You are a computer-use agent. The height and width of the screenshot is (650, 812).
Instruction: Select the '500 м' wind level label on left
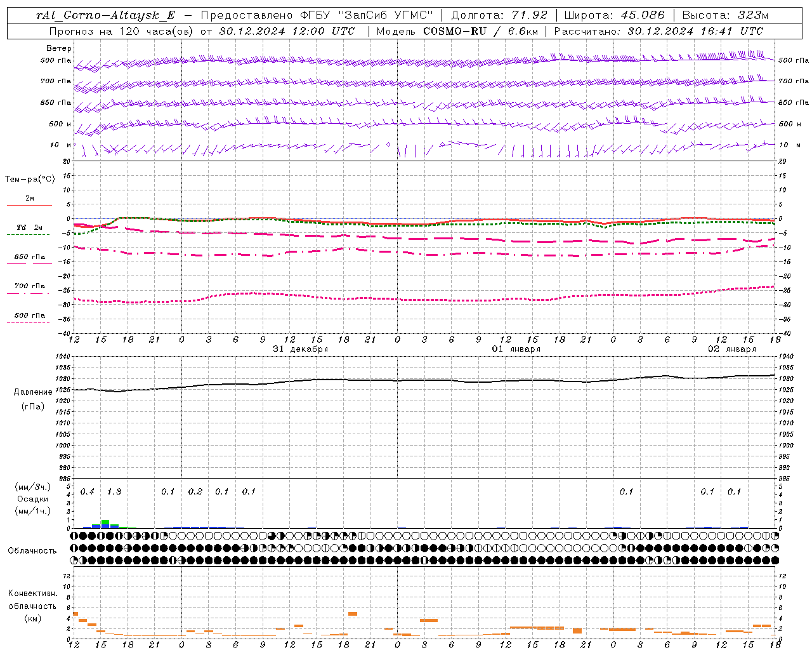pyautogui.click(x=60, y=124)
